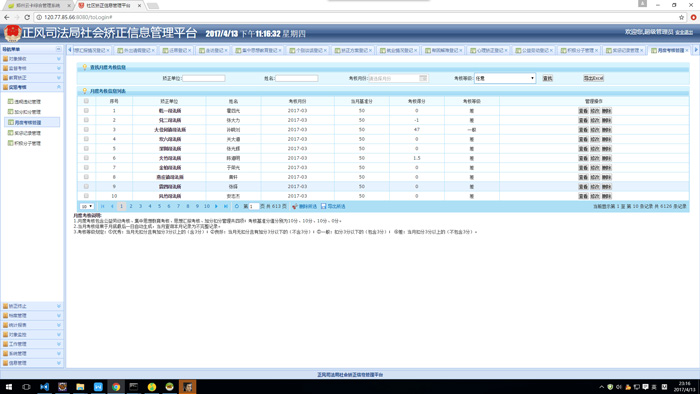Switch to the 心理矫正登记 tab
Image resolution: width=700 pixels, height=394 pixels.
click(x=488, y=50)
